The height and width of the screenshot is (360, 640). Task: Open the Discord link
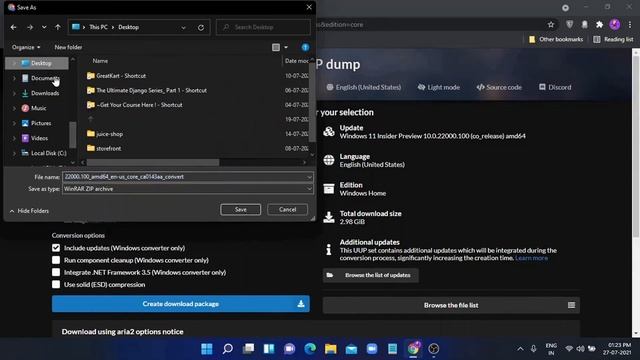click(555, 87)
